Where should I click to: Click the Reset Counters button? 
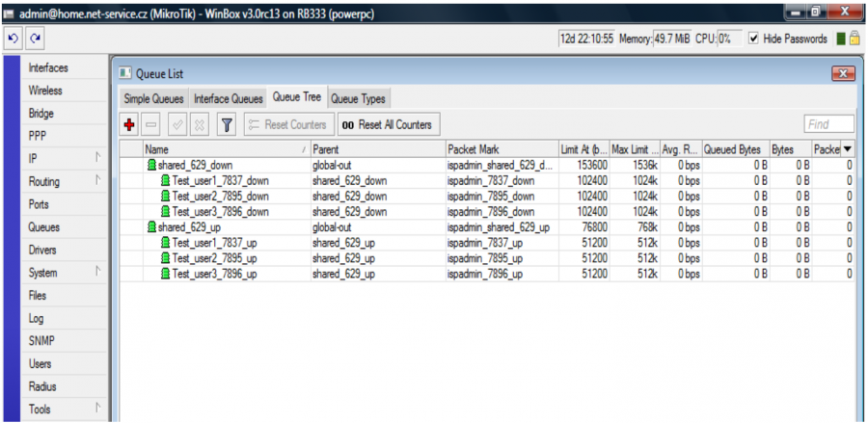coord(289,125)
